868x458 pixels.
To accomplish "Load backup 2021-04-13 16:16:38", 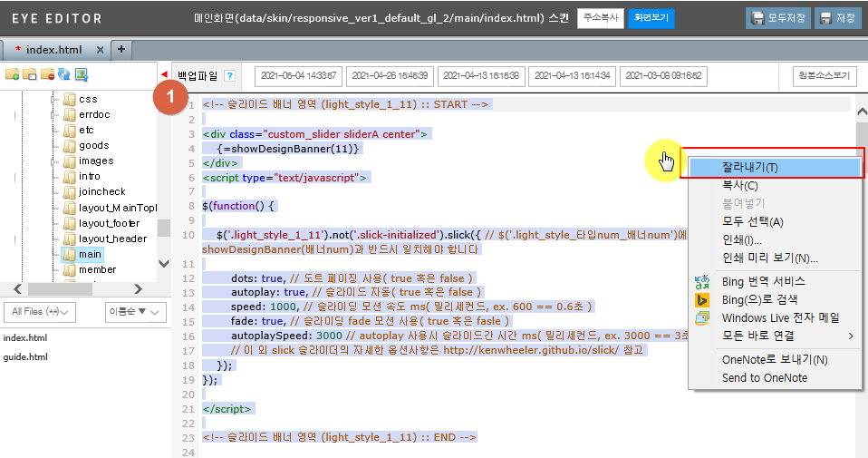I will (x=481, y=76).
